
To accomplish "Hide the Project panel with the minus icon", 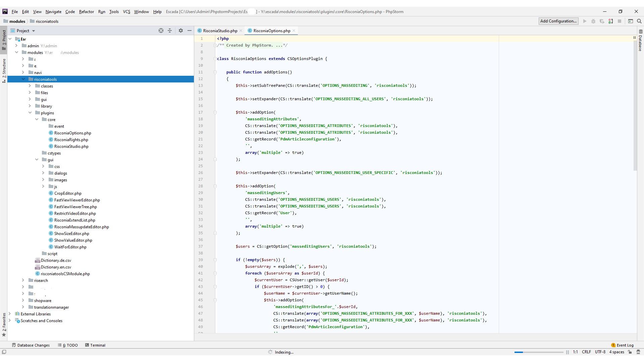I will coord(190,31).
